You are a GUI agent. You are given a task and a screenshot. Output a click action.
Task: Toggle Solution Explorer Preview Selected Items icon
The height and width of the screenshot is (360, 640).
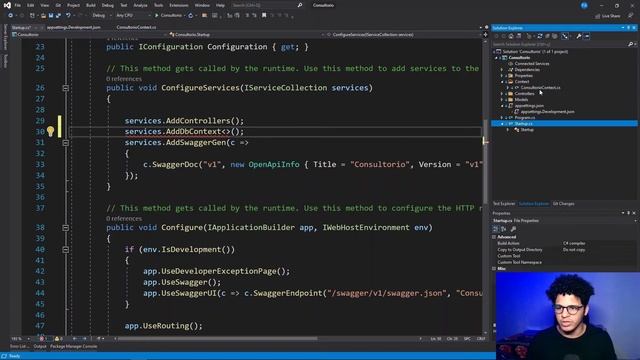pos(587,36)
